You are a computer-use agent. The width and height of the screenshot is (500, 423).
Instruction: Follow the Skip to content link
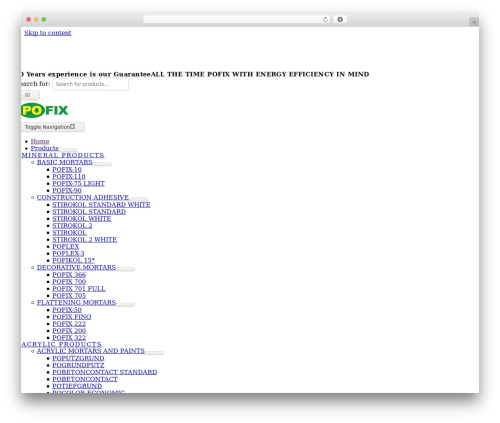click(x=48, y=33)
